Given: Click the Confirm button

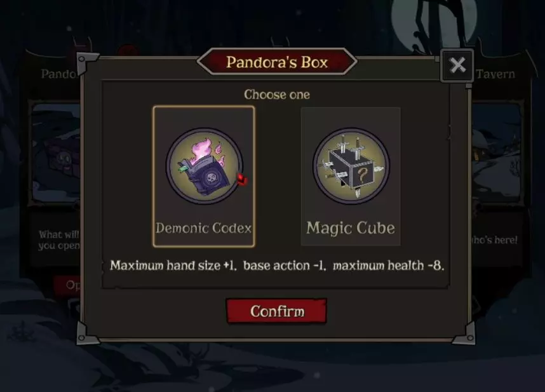Looking at the screenshot, I should click(277, 311).
